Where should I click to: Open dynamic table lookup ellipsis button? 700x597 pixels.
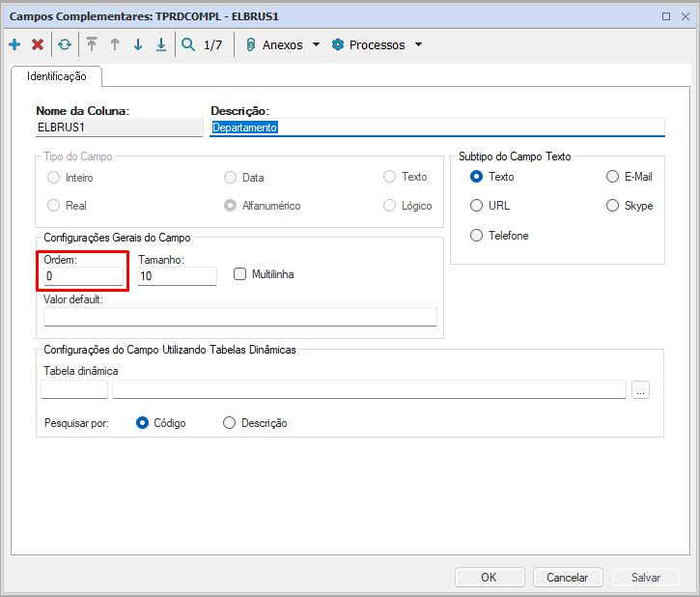(x=640, y=390)
